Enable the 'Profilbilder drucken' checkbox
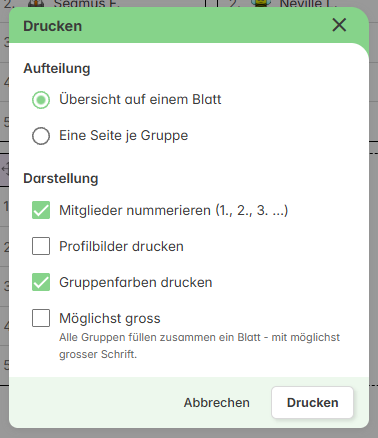Image resolution: width=378 pixels, height=438 pixels. 41,246
